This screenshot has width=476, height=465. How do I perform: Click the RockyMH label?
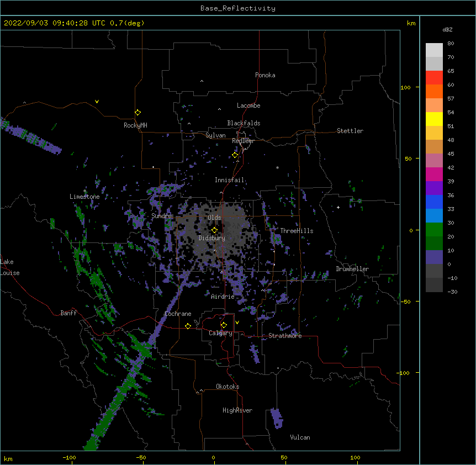tap(135, 125)
